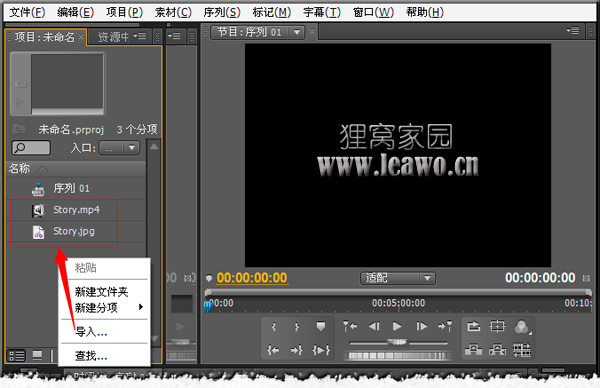Viewport: 600px width, 388px height.
Task: Open Project panel flyout menu
Action: (x=140, y=36)
